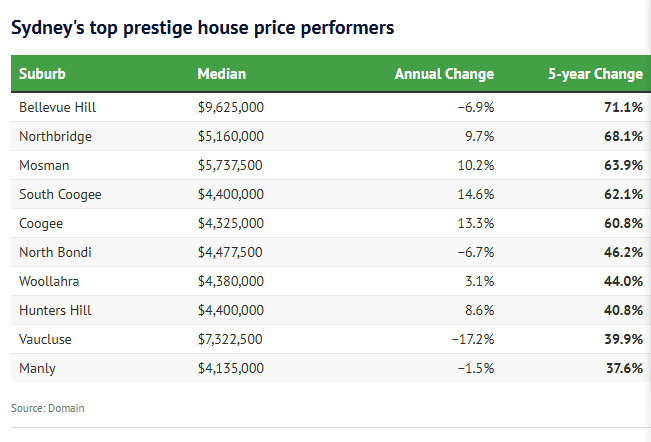
Task: Click the 71.1% five-year change value
Action: (623, 107)
